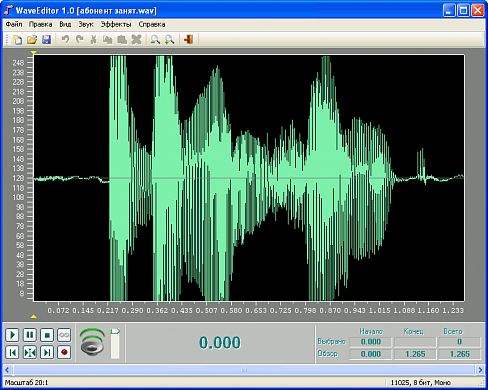The width and height of the screenshot is (488, 390).
Task: Start playback with the Play button
Action: point(12,335)
